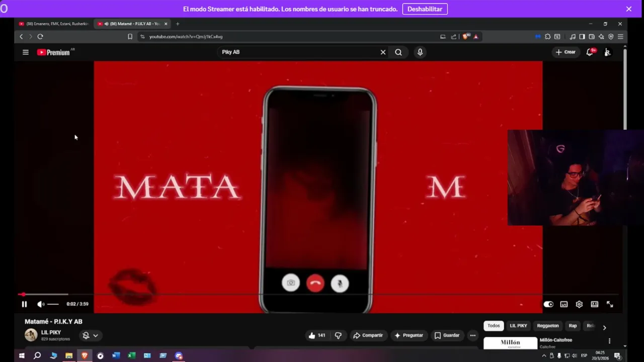Go back in the browser
This screenshot has height=362, width=644.
coord(21,37)
